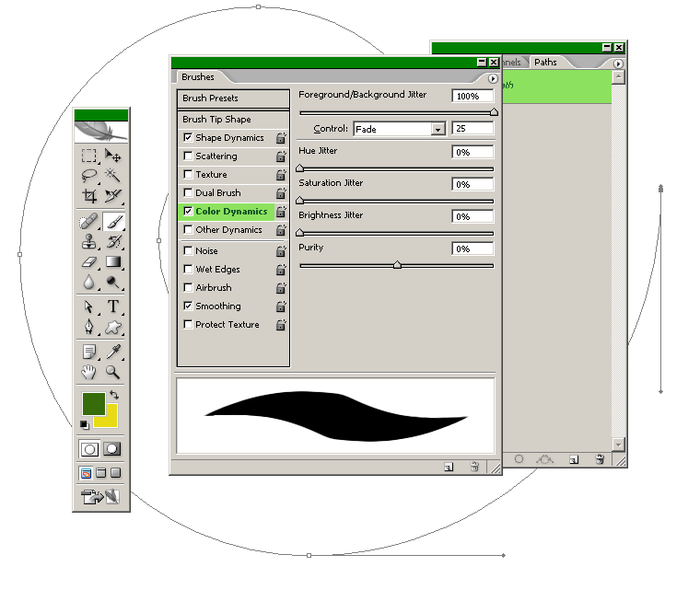This screenshot has height=601, width=700.
Task: Choose Full Screen Mode with Menu Bar
Action: click(101, 473)
